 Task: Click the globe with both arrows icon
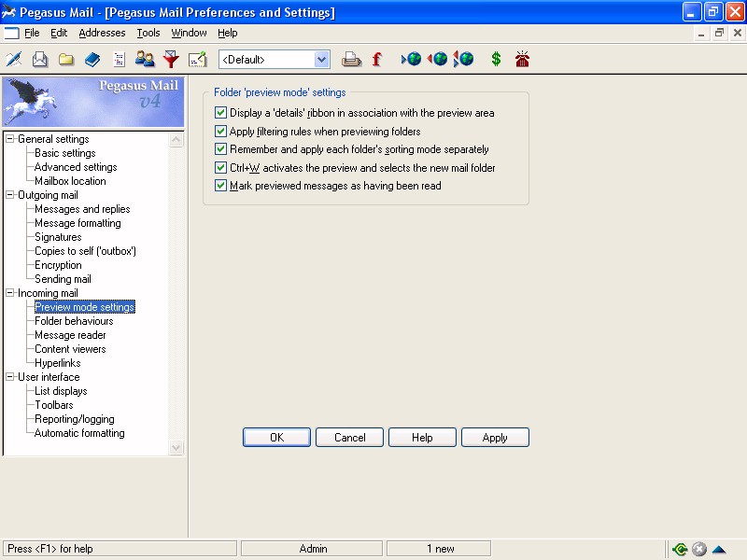[463, 59]
